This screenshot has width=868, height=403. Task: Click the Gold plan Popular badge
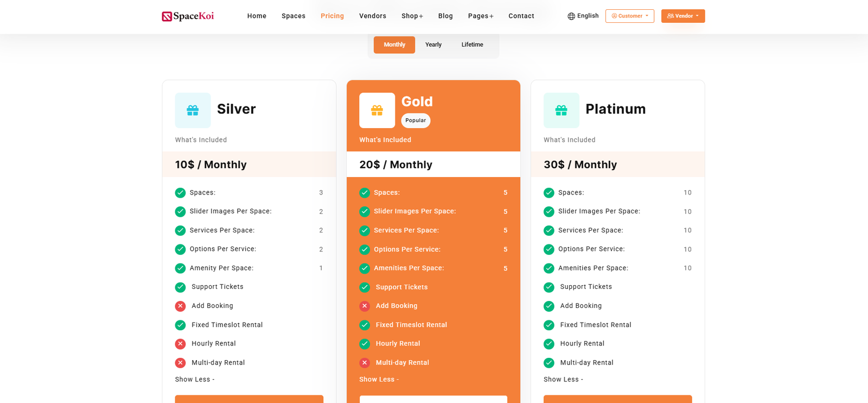pyautogui.click(x=416, y=121)
